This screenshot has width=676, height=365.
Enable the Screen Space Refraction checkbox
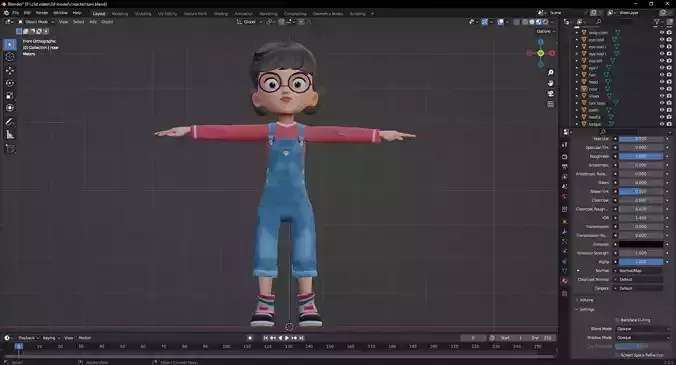pos(618,355)
